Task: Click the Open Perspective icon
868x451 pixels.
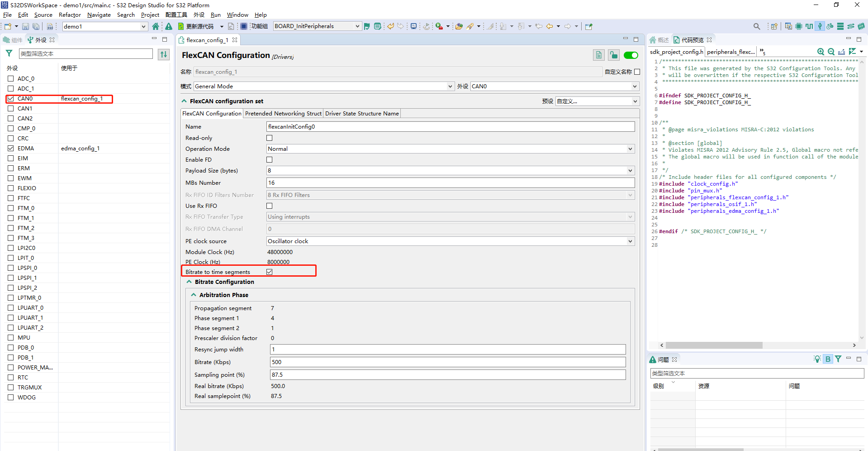Action: tap(774, 26)
